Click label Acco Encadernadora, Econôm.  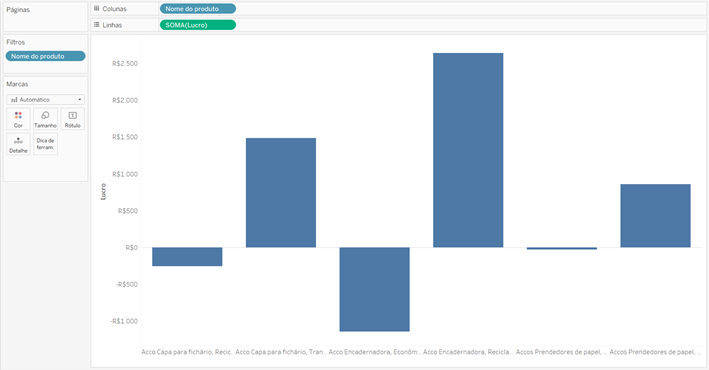pos(375,352)
